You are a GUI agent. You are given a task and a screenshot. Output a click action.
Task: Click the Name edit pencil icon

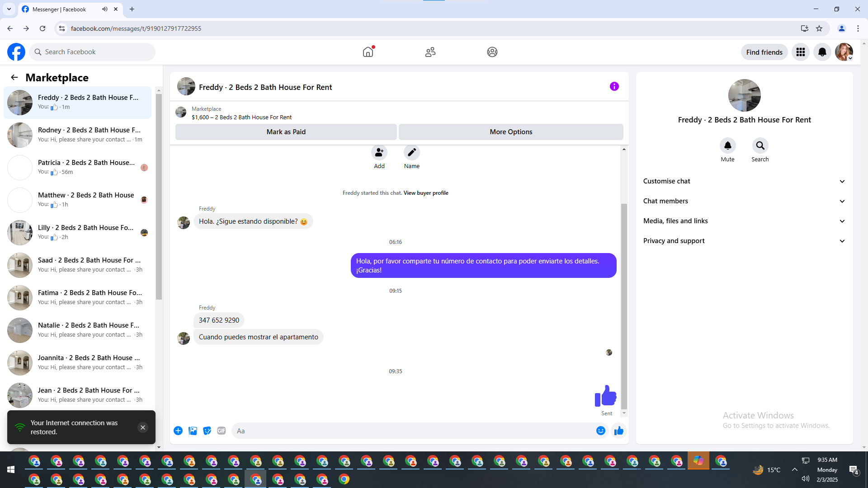point(412,153)
